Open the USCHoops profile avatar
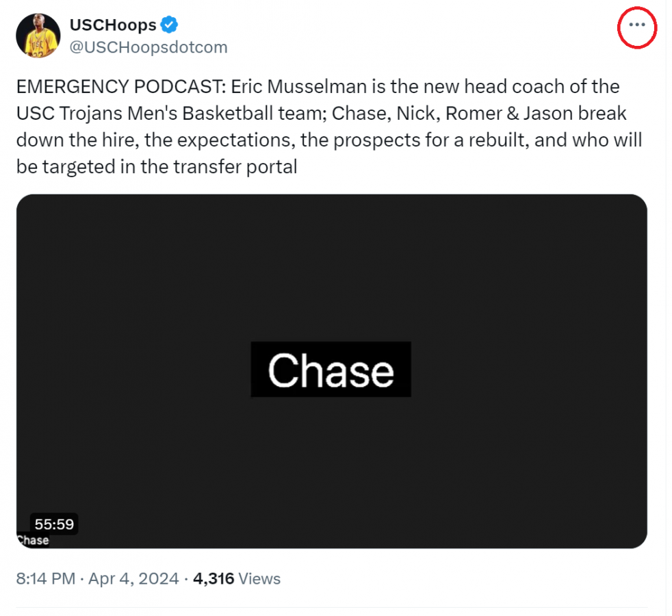Viewport: 672px width, 616px height. [x=38, y=36]
